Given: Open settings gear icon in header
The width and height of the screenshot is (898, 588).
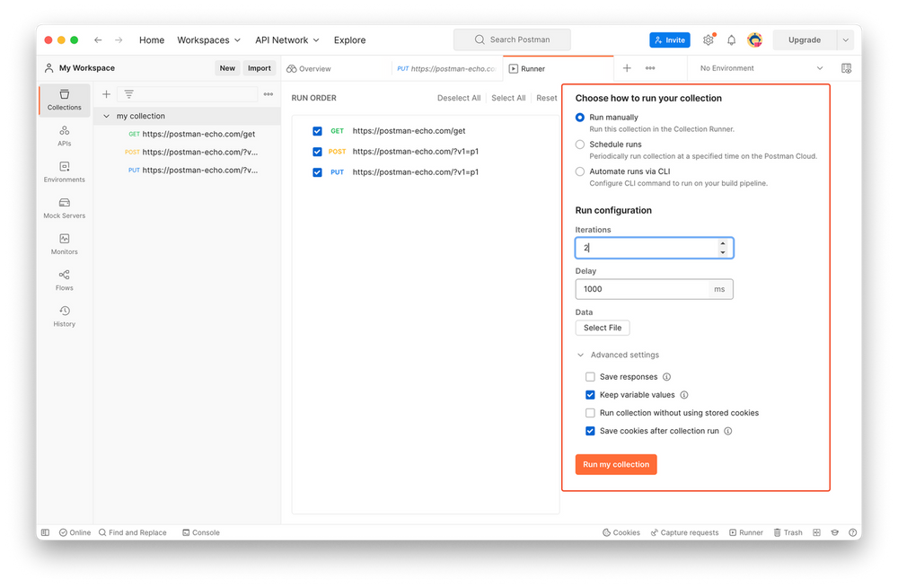Looking at the screenshot, I should [x=709, y=40].
